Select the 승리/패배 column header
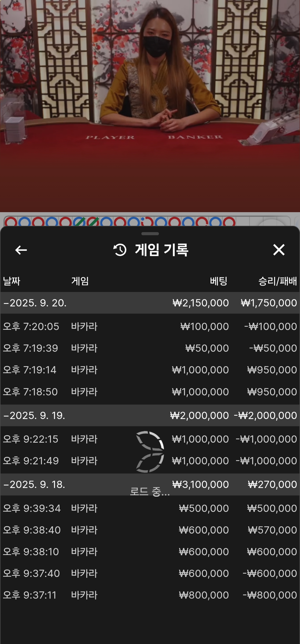Viewport: 300px width, 644px height. [x=277, y=281]
